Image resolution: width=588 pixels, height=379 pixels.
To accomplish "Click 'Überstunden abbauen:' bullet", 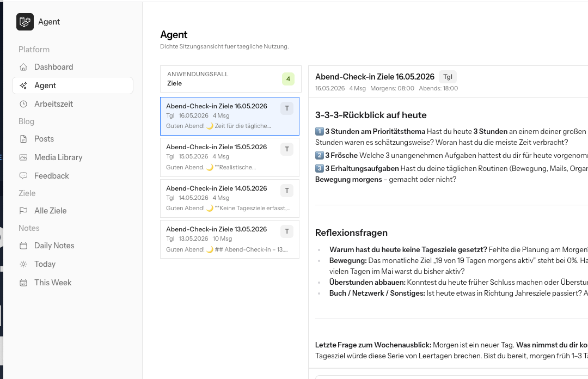I will point(367,282).
